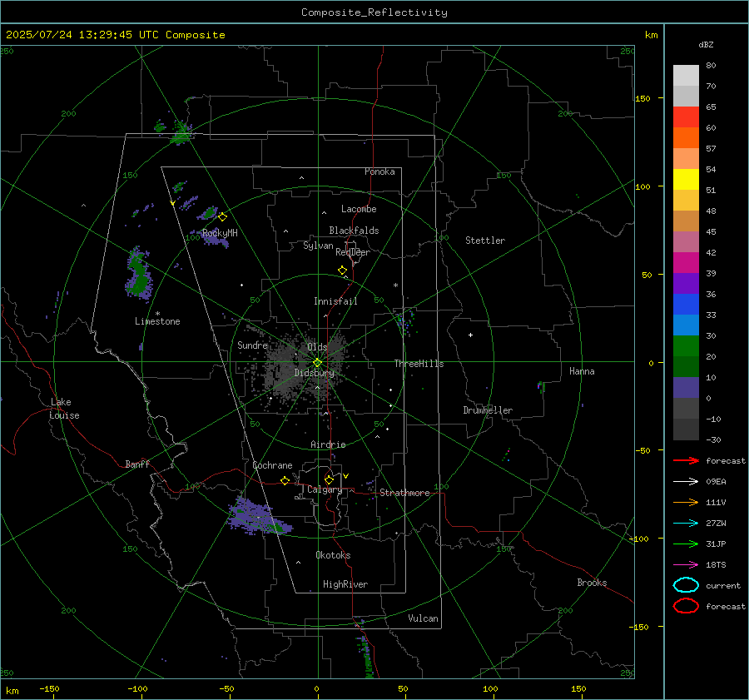749x700 pixels.
Task: Click the red forecast arrow legend icon
Action: pos(686,460)
